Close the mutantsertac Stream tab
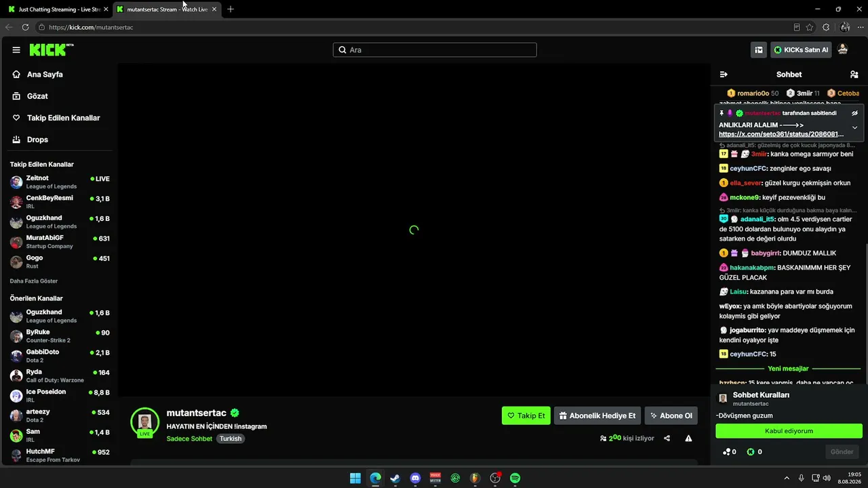 click(215, 9)
